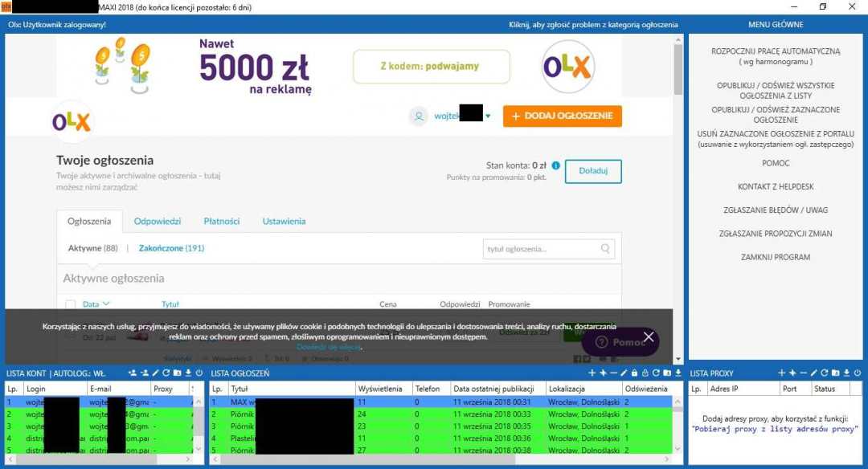Click the download icon in Lista Proxy toolbar
This screenshot has width=868, height=469.
click(x=845, y=373)
